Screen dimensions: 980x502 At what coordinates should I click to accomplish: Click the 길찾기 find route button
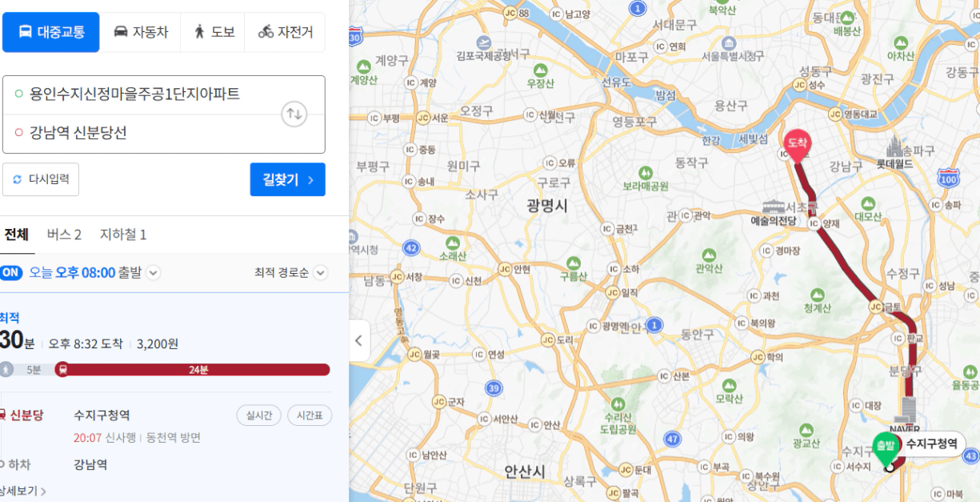(288, 179)
